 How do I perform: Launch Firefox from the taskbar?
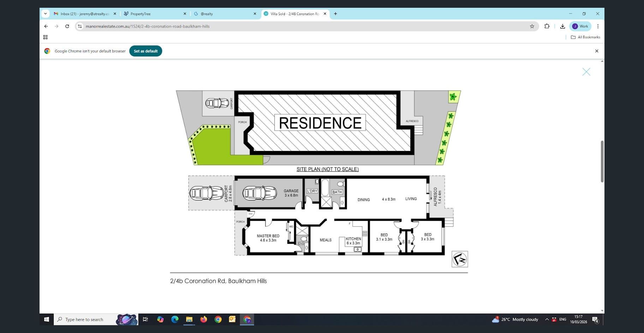point(204,320)
